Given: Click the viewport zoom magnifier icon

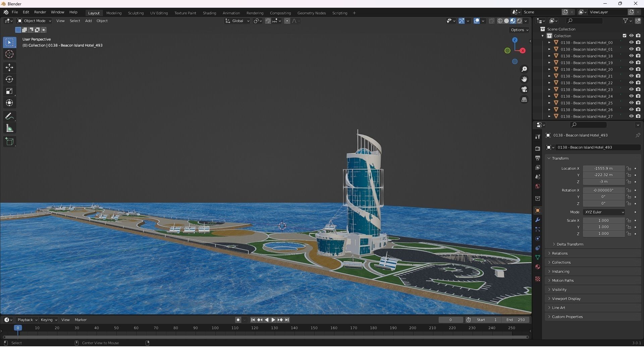Looking at the screenshot, I should (x=524, y=69).
